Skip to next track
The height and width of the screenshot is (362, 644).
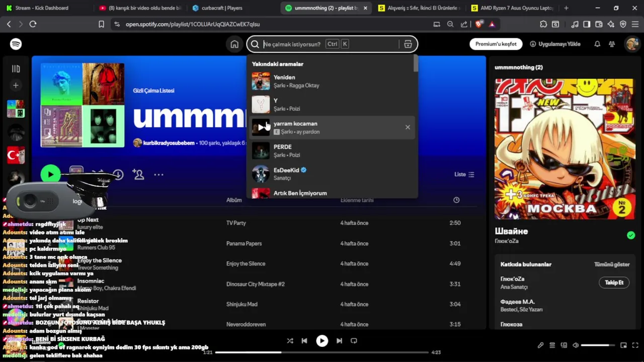click(339, 341)
